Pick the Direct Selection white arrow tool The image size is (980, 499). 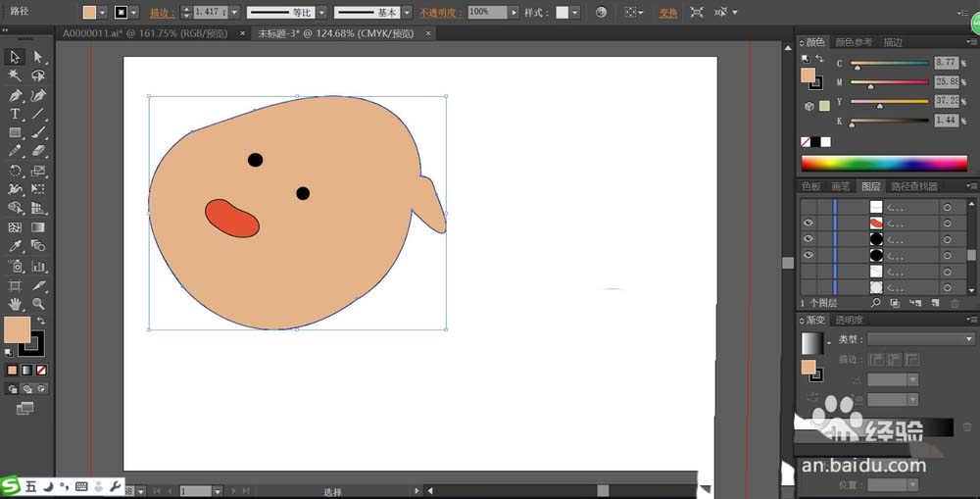[x=38, y=58]
